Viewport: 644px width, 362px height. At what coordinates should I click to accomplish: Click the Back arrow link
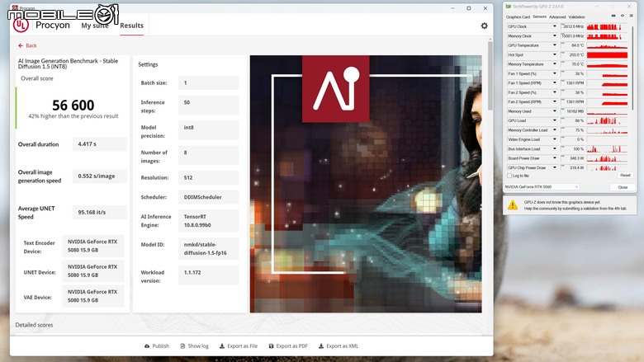click(x=27, y=45)
